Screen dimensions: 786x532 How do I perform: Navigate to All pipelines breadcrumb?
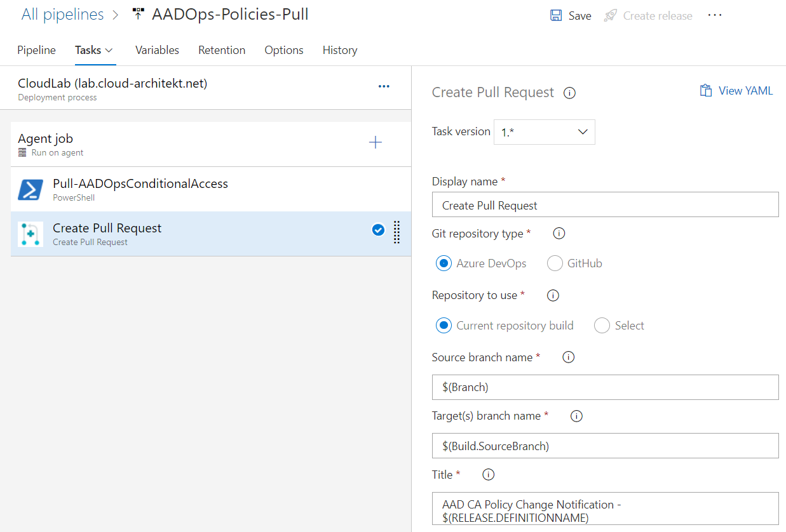tap(63, 15)
